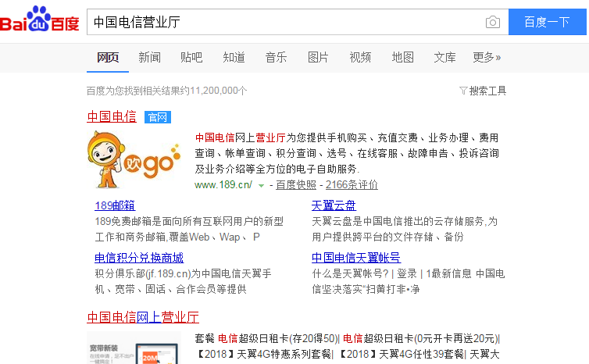Open the 图片 tab
This screenshot has width=589, height=364.
pos(318,58)
